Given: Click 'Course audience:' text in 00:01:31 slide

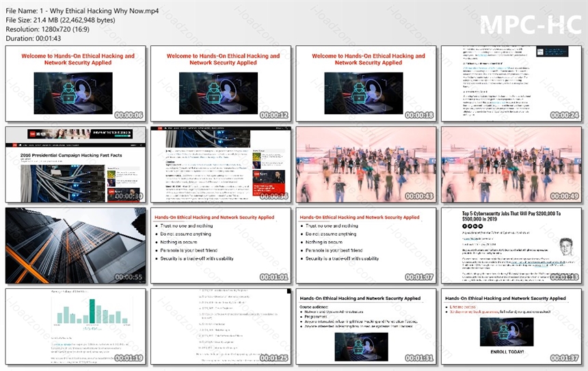Looking at the screenshot, I should [314, 307].
